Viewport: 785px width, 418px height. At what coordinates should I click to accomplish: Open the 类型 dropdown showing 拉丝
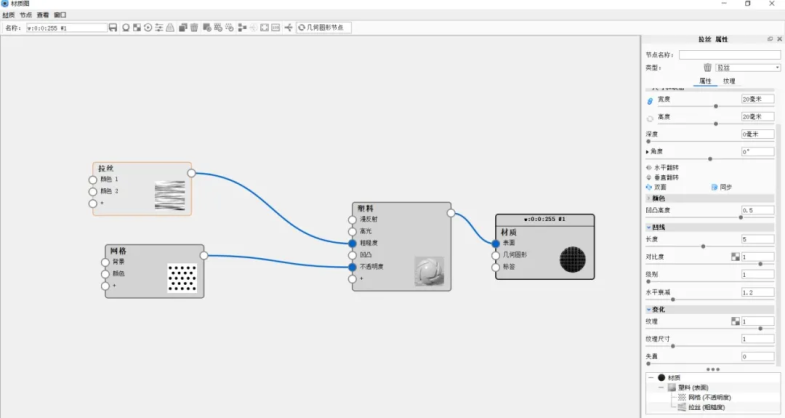(747, 67)
